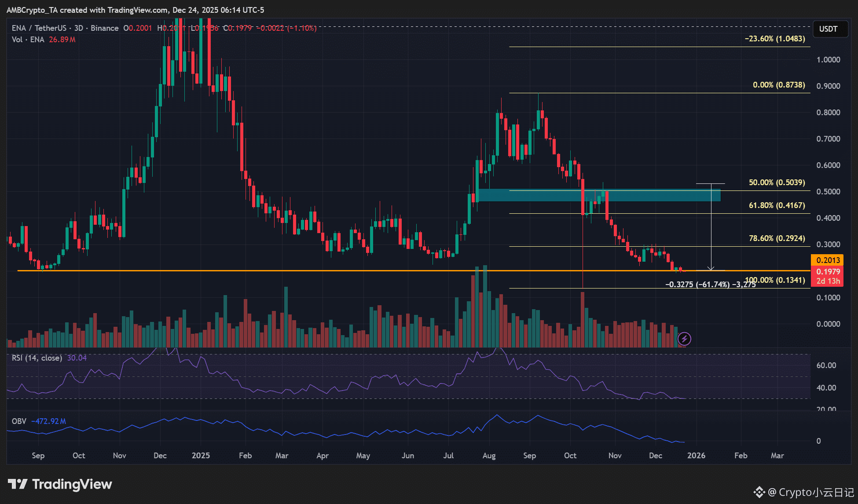The height and width of the screenshot is (504, 858).
Task: Click the Vol · ENA volume label
Action: pyautogui.click(x=28, y=40)
